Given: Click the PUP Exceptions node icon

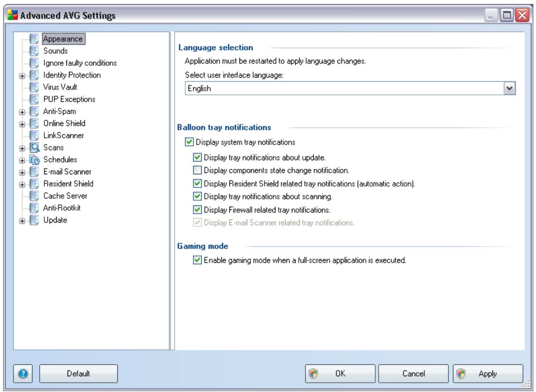Looking at the screenshot, I should tap(35, 99).
